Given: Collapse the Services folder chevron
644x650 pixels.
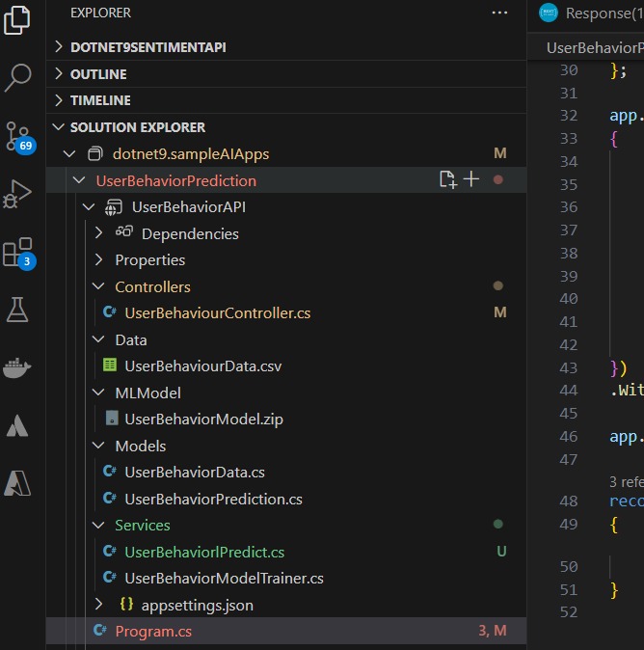Looking at the screenshot, I should coord(98,525).
